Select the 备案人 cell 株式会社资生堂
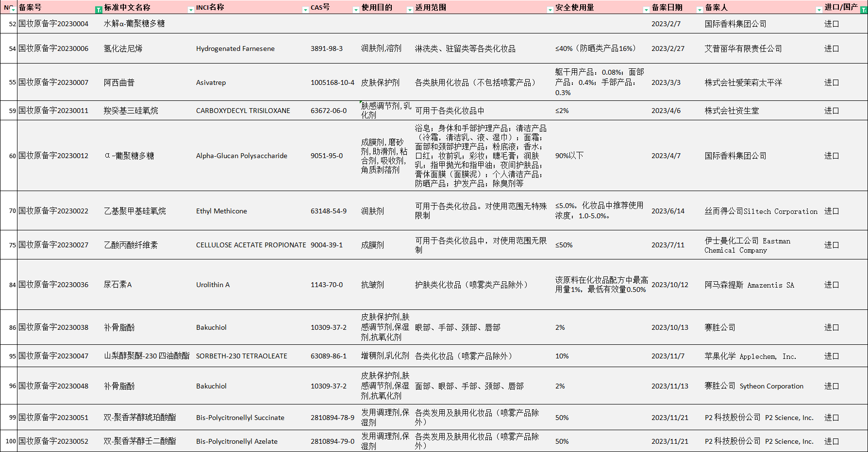 coord(731,110)
